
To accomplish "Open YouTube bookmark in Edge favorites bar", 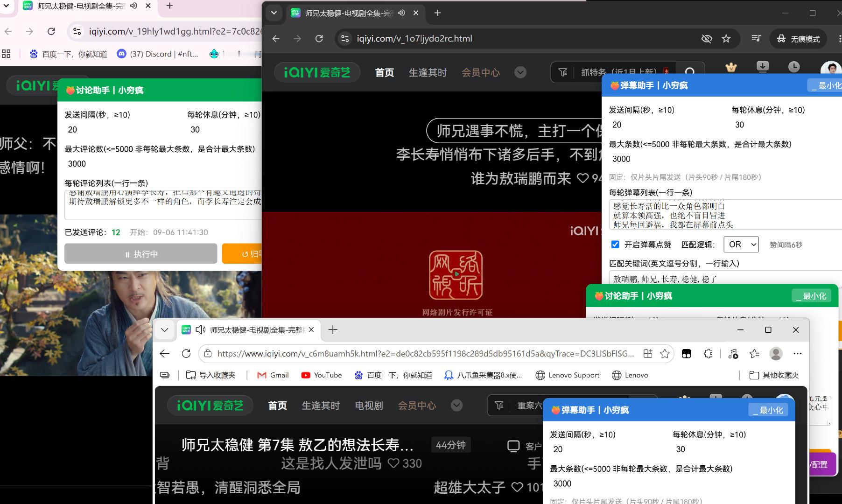I will click(x=322, y=375).
